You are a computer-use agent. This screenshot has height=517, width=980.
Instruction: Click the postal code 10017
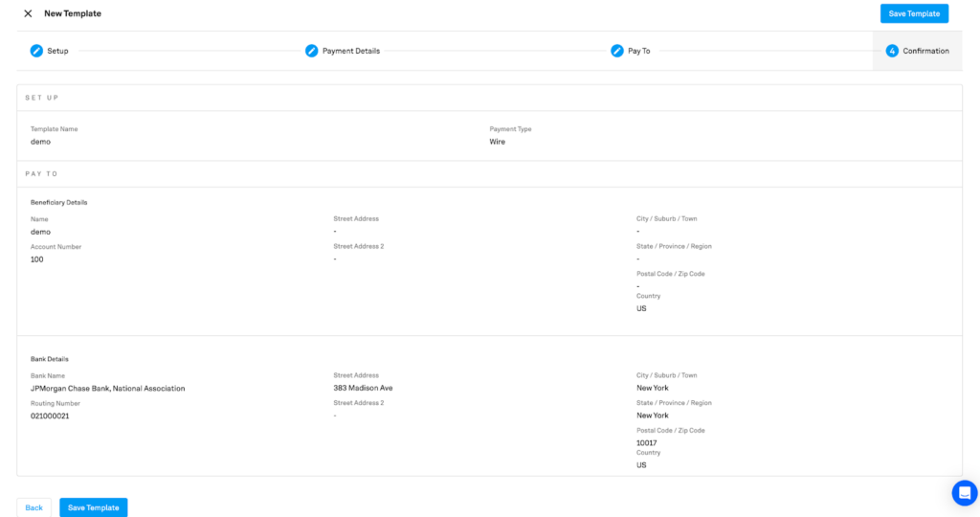(646, 442)
